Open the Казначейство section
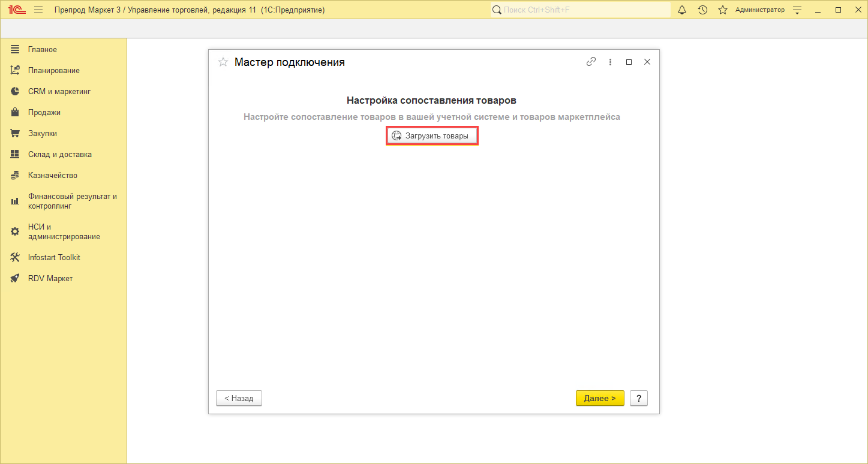The height and width of the screenshot is (464, 868). click(64, 175)
